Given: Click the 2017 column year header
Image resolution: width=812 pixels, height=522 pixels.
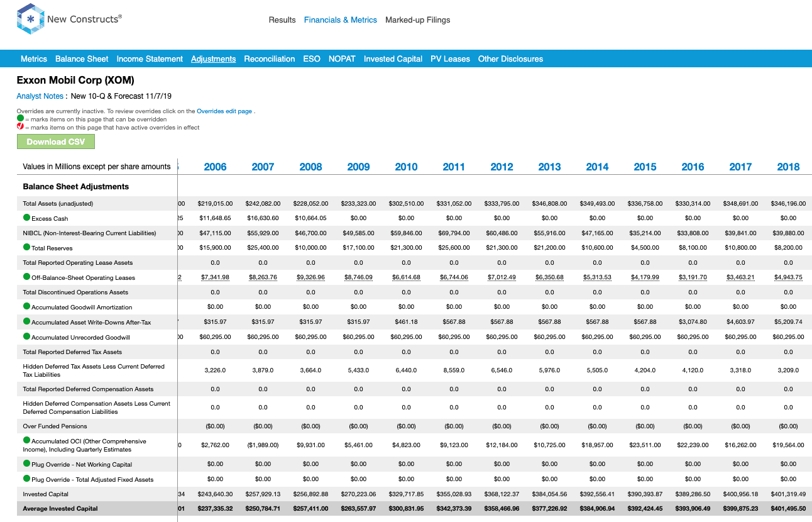Looking at the screenshot, I should point(740,167).
